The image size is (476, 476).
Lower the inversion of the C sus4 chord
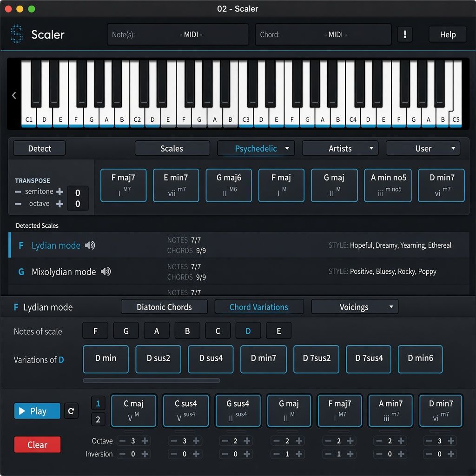tap(174, 454)
